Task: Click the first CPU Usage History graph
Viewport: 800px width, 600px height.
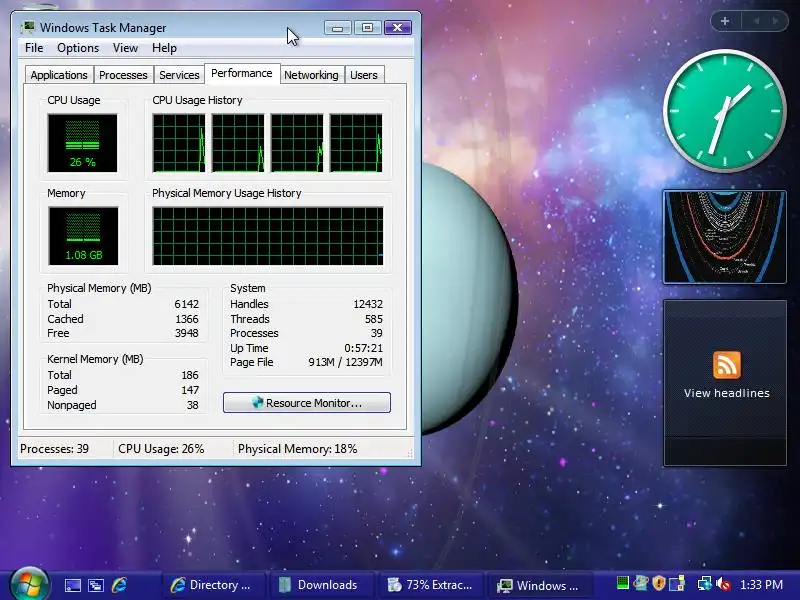Action: coord(179,143)
